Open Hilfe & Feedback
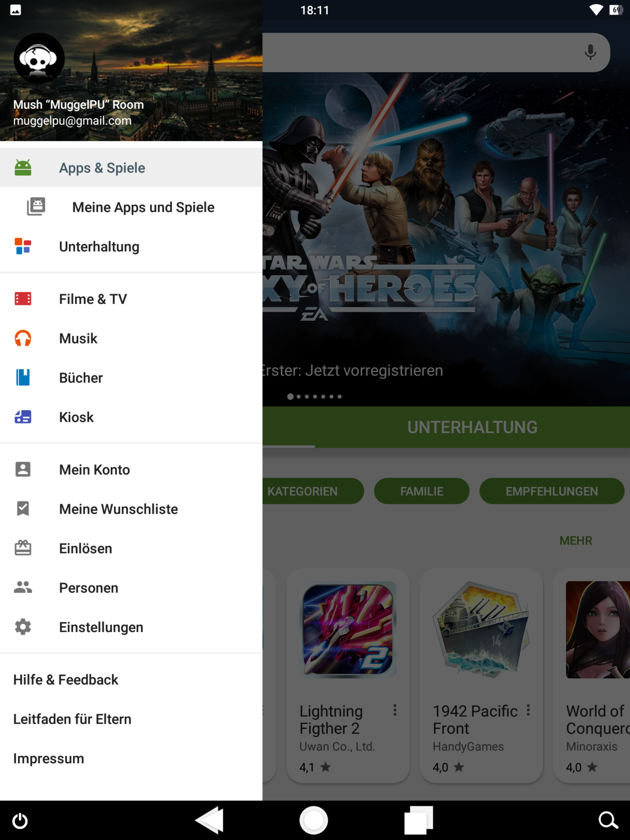 coord(66,680)
